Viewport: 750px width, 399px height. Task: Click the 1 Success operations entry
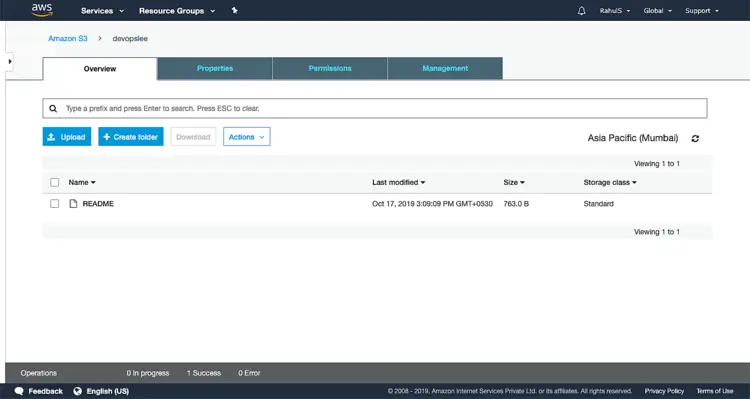click(x=204, y=373)
